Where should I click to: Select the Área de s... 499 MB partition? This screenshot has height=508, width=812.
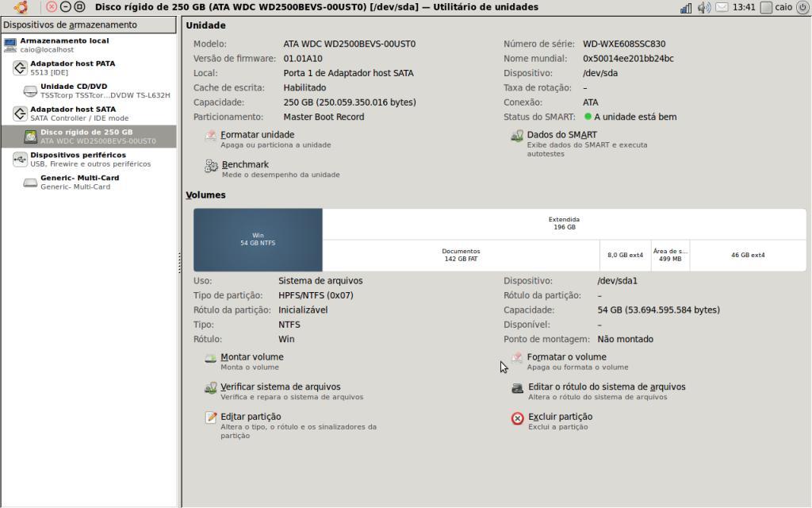(x=670, y=255)
